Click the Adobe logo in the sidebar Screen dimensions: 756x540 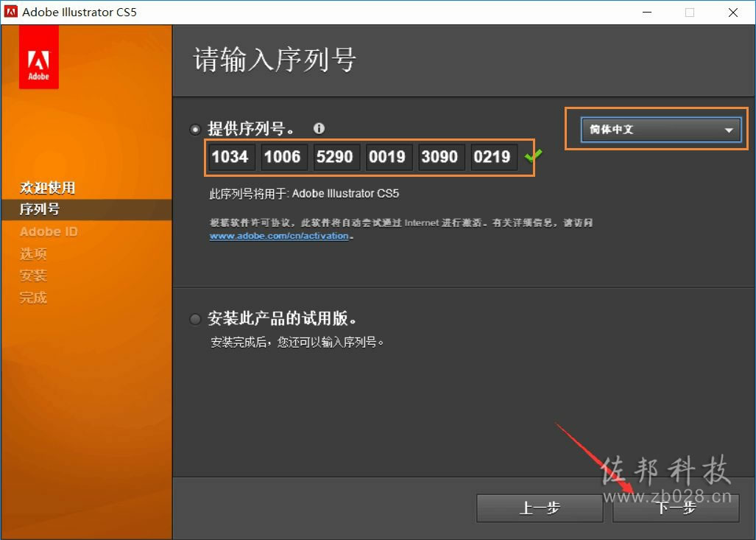click(38, 57)
